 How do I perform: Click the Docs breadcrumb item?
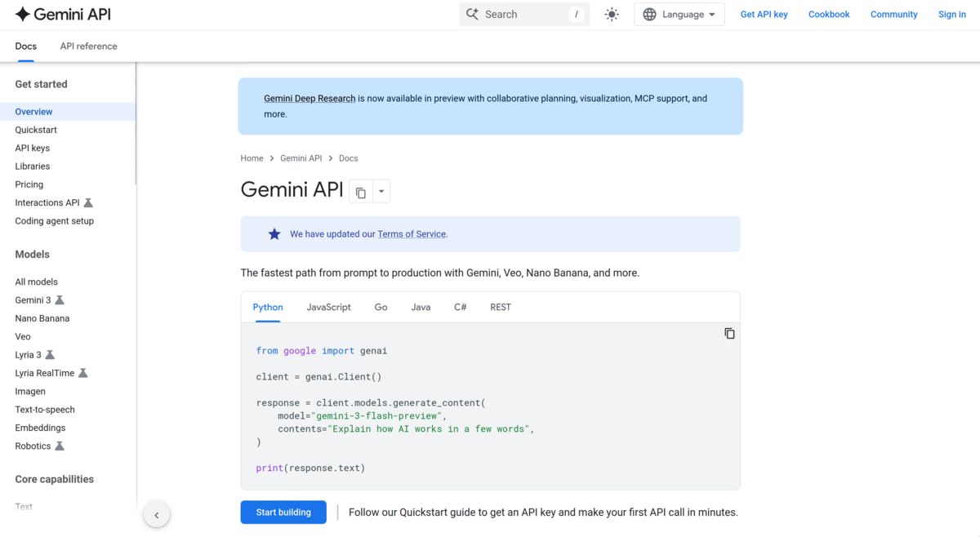[348, 158]
